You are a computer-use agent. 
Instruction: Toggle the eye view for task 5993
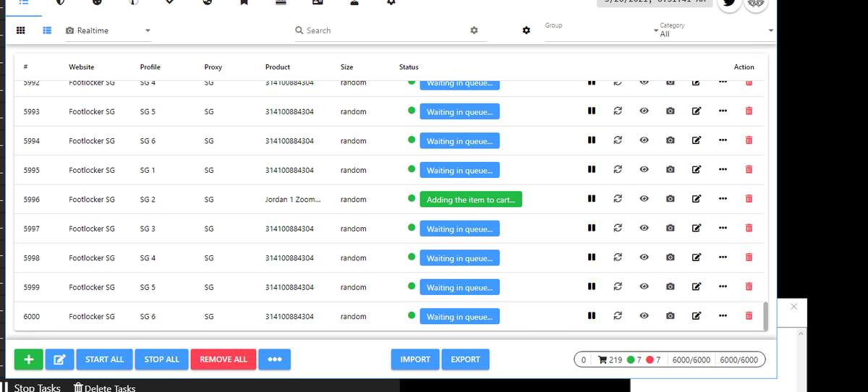point(644,111)
